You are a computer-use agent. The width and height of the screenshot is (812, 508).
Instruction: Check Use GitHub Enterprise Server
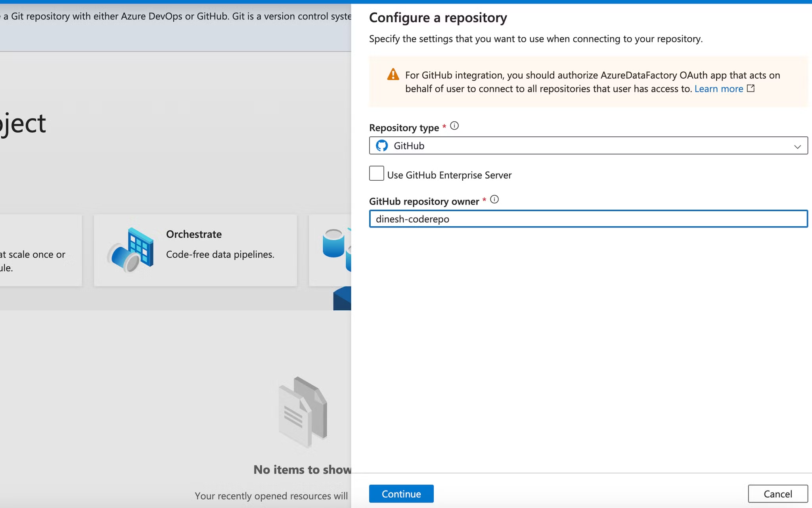tap(376, 174)
